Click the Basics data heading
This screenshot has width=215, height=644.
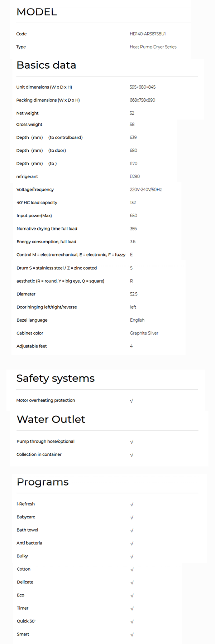click(x=46, y=65)
